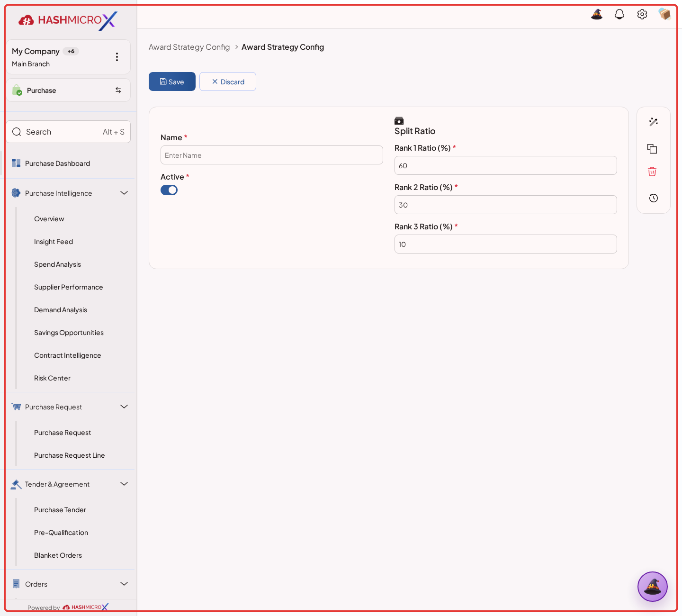Collapse the Orders section chevron

tap(124, 584)
